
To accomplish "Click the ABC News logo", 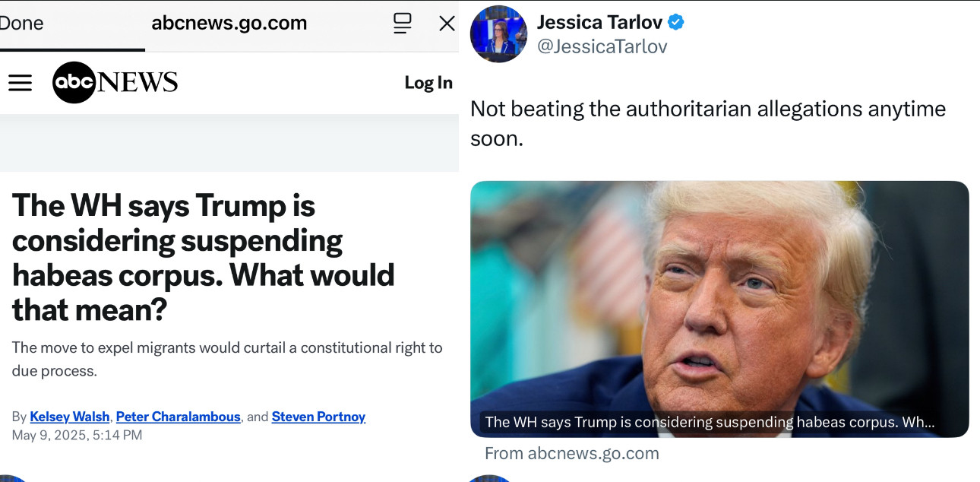I will click(x=115, y=82).
